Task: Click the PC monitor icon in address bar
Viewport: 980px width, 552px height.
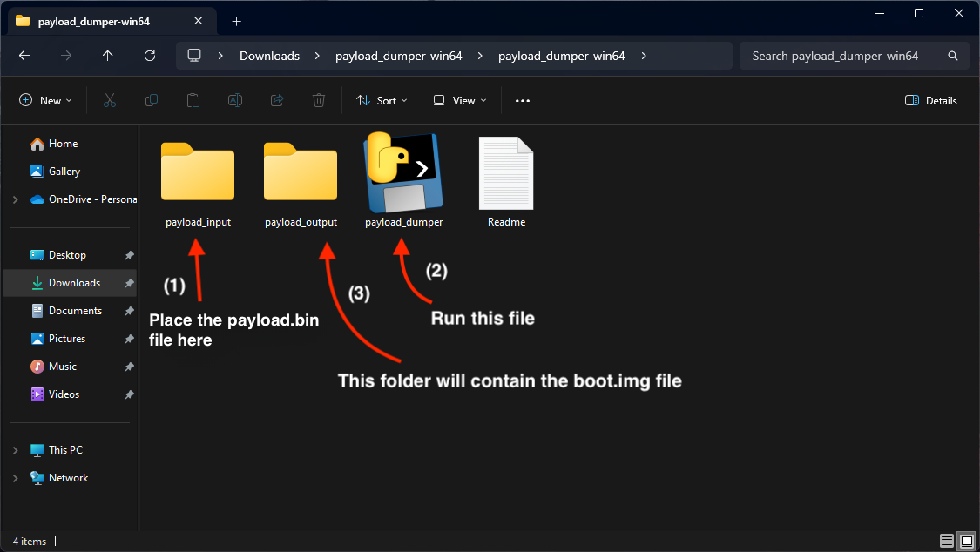Action: (x=194, y=56)
